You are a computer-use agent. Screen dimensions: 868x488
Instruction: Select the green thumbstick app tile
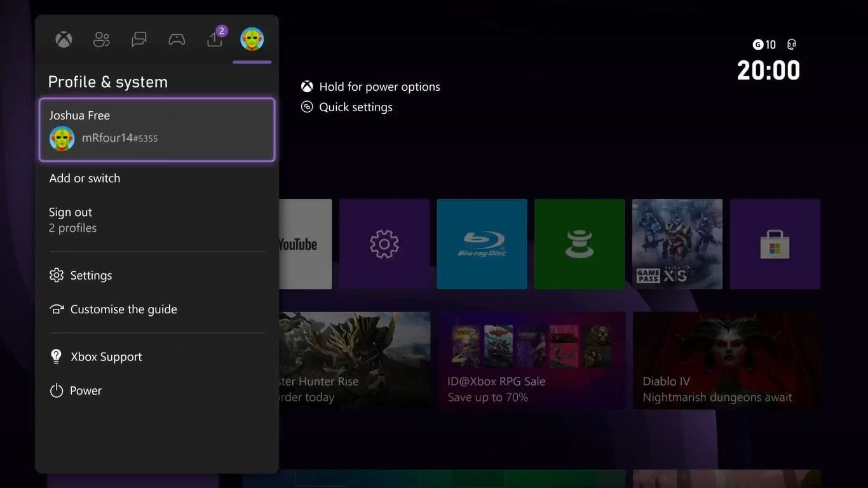pos(579,243)
